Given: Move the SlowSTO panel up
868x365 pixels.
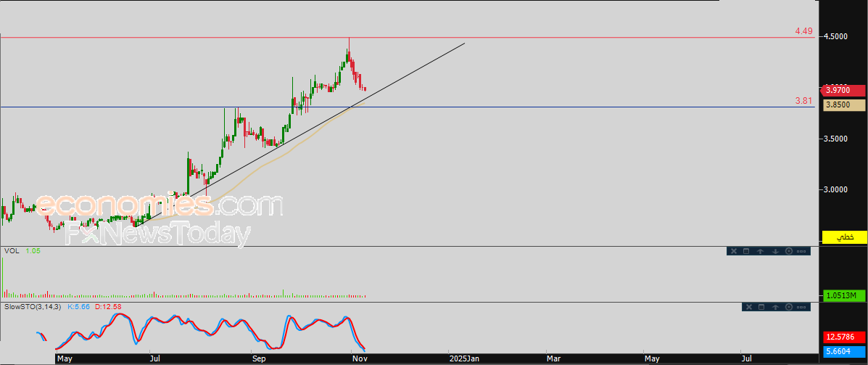Looking at the screenshot, I should click(776, 307).
